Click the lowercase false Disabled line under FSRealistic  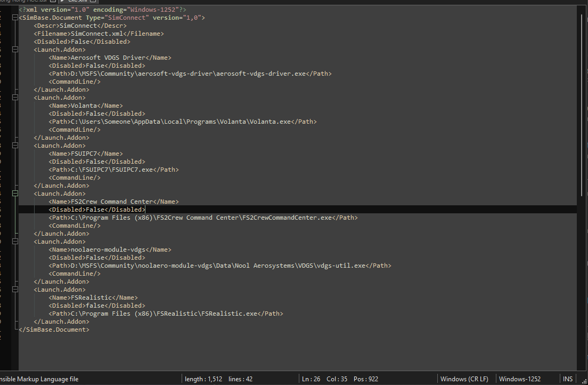(x=97, y=306)
